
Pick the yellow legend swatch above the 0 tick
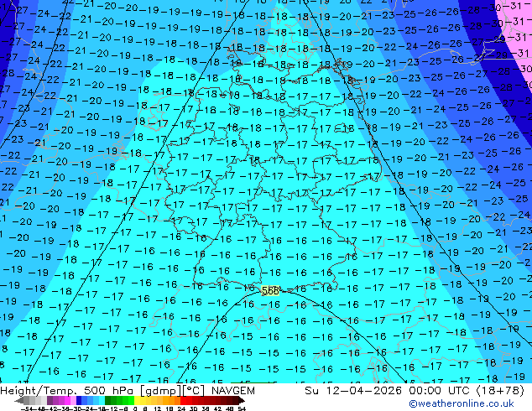[137, 400]
